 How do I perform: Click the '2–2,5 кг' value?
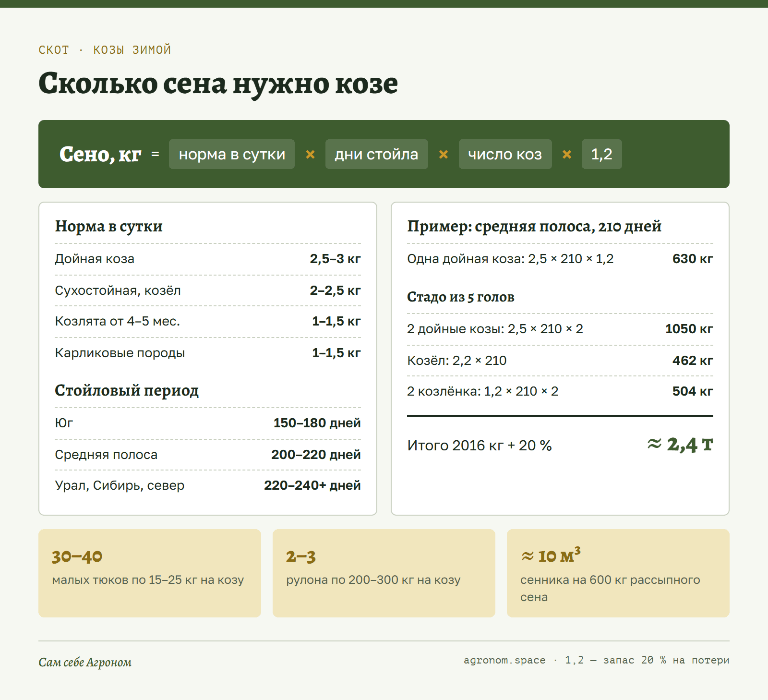click(335, 290)
